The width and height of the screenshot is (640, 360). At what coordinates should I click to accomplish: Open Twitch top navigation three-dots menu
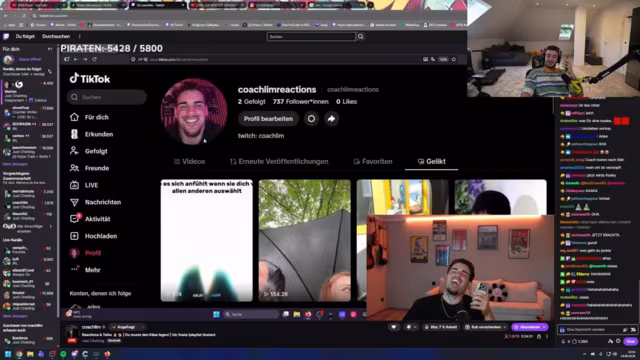click(79, 36)
